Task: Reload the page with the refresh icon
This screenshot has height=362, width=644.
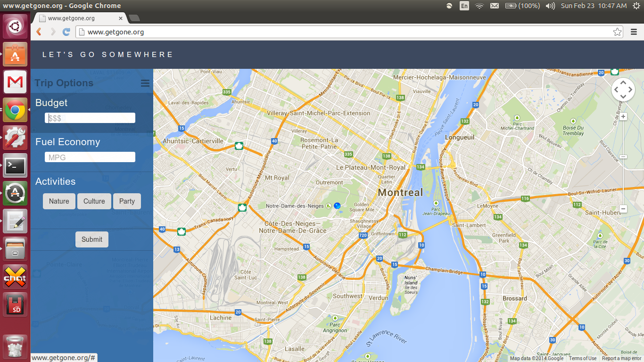Action: pos(66,32)
